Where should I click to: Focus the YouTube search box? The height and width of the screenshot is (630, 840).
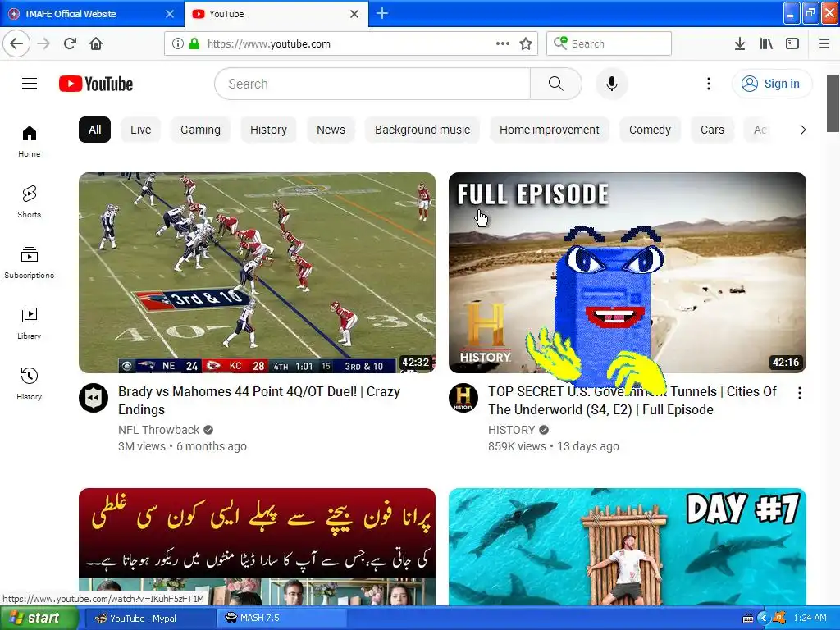pos(373,84)
